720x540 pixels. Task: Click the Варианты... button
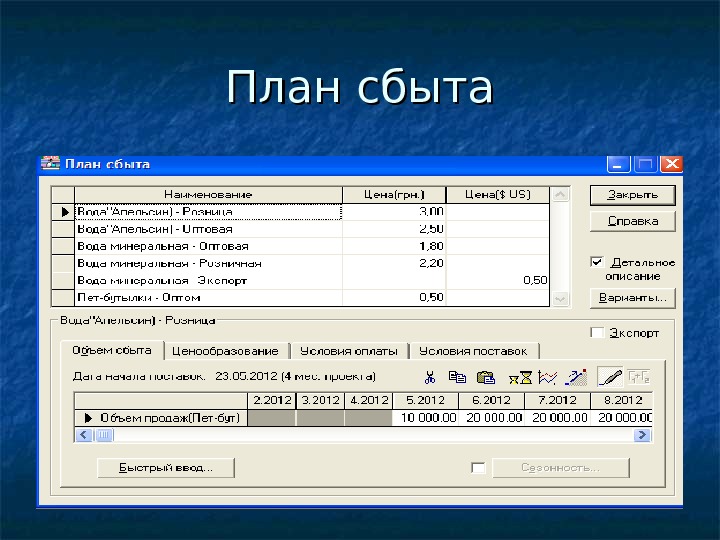click(632, 298)
